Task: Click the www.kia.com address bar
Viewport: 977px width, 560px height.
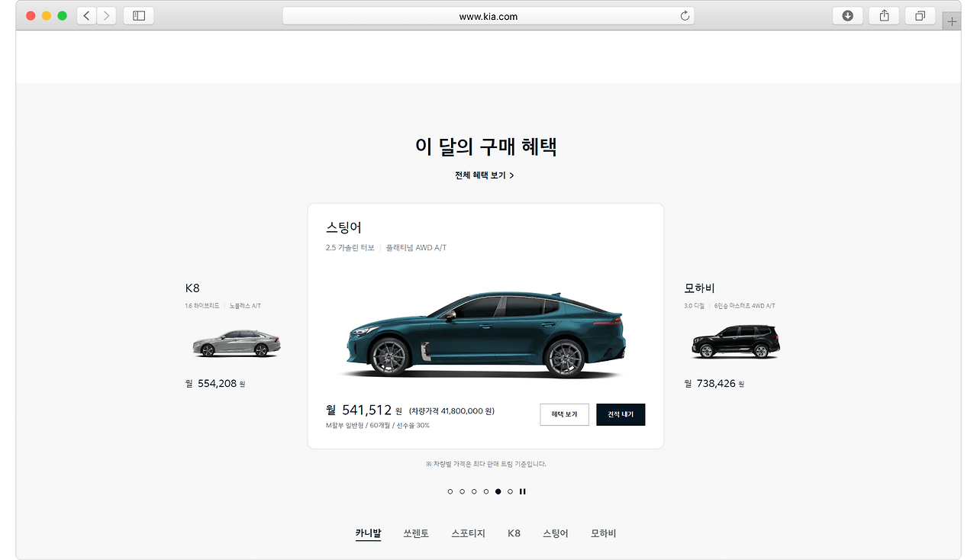Action: (488, 16)
